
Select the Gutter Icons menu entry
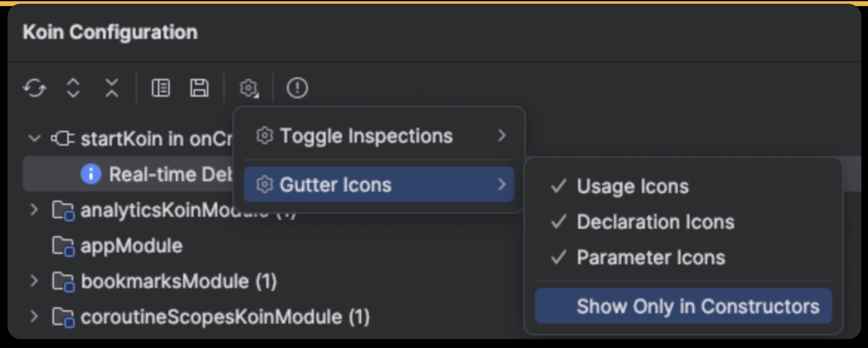[379, 185]
